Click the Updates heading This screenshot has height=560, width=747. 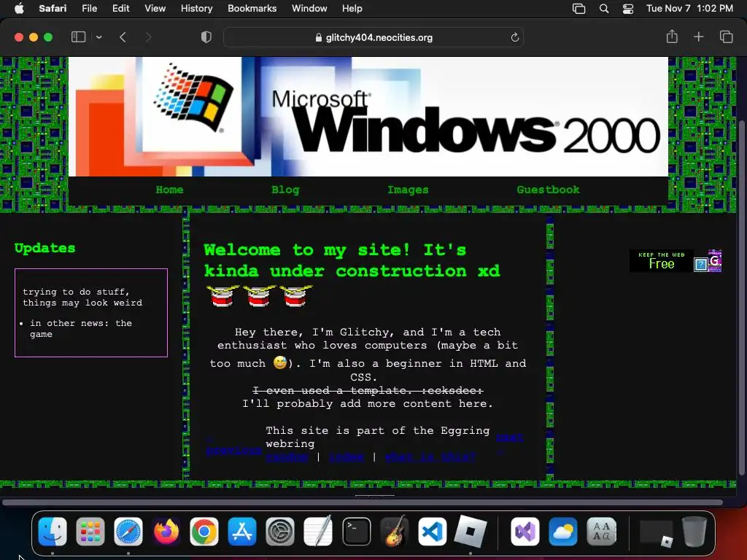click(x=44, y=248)
